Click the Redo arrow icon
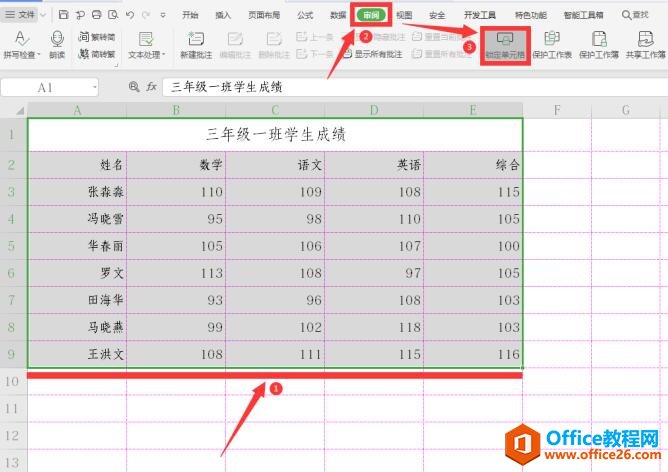The image size is (668, 472). tap(146, 15)
